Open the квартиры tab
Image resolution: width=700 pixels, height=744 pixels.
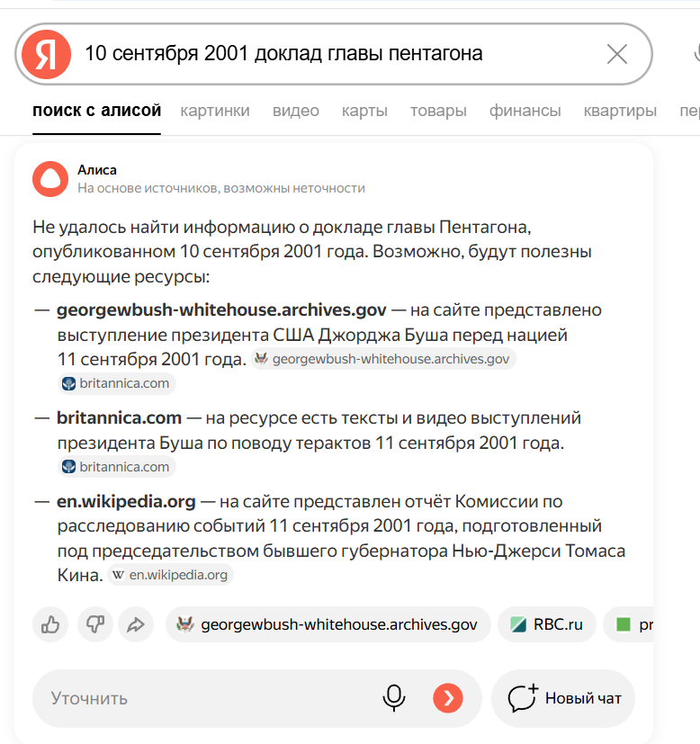620,111
